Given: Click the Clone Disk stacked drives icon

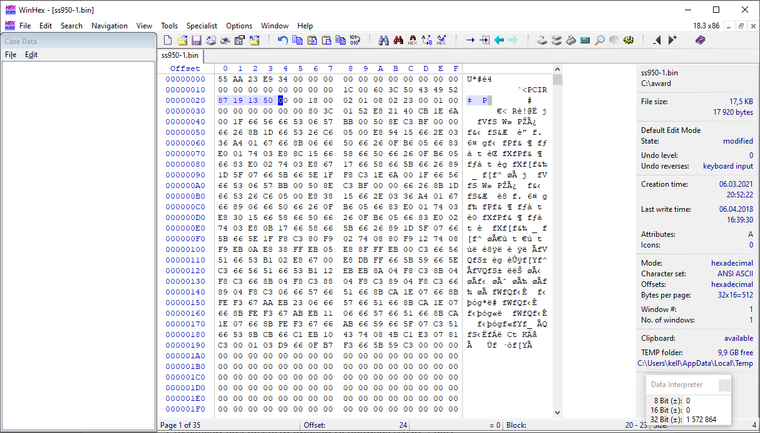Looking at the screenshot, I should point(556,40).
